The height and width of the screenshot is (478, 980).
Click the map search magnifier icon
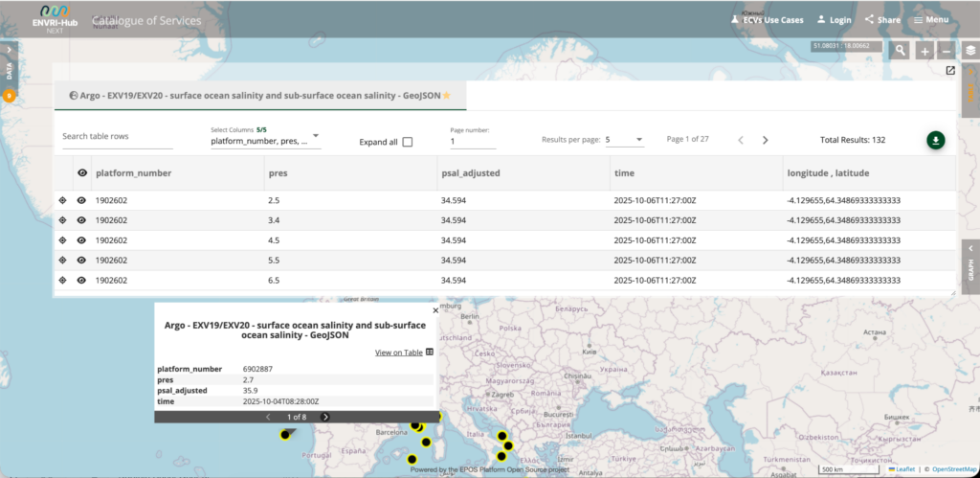click(x=900, y=51)
